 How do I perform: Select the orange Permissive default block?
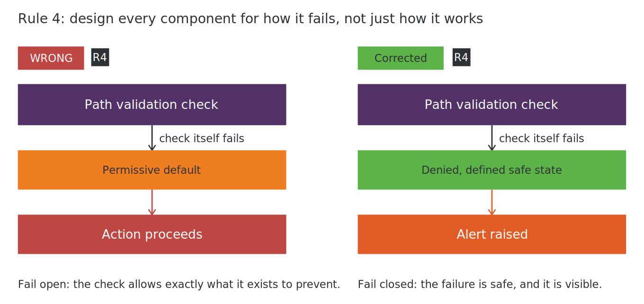click(152, 170)
